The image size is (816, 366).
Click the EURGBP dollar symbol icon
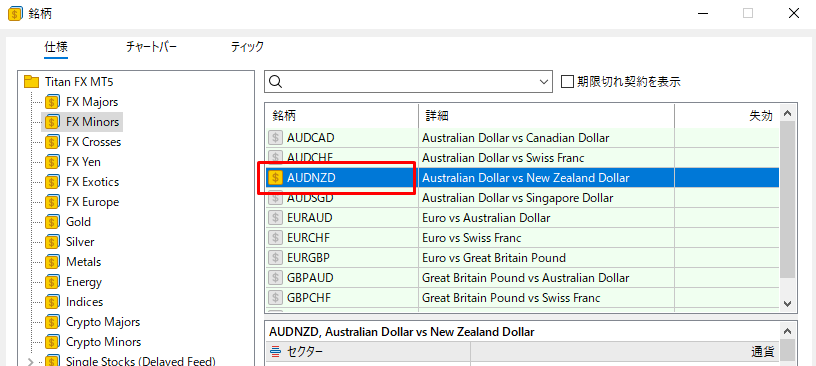coord(275,258)
